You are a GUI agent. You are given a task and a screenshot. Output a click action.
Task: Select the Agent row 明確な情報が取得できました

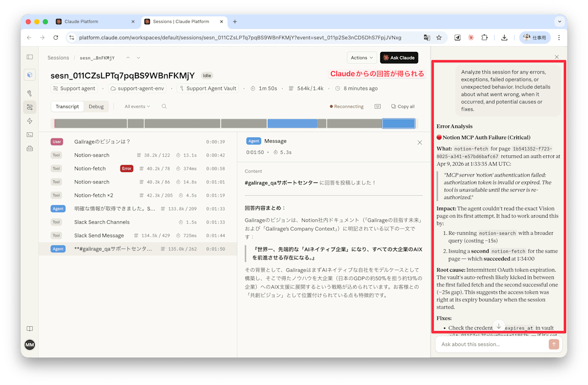point(138,208)
